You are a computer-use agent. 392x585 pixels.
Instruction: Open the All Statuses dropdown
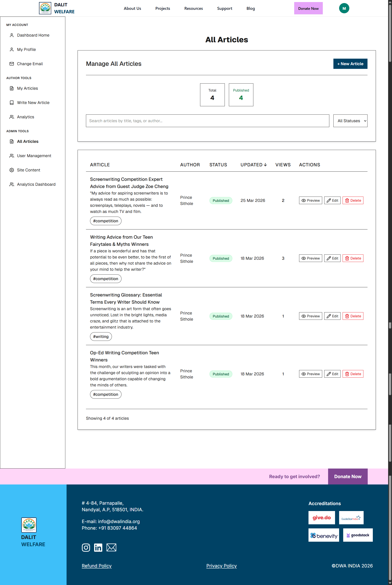click(350, 121)
